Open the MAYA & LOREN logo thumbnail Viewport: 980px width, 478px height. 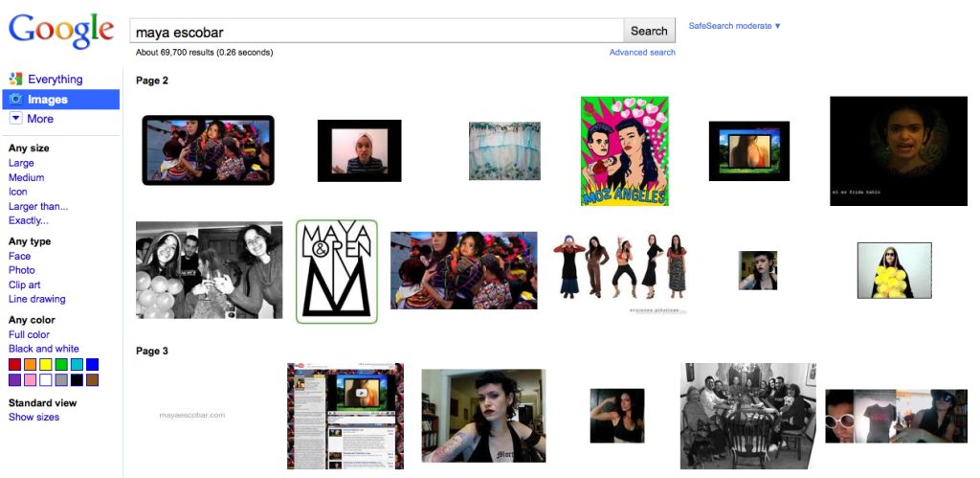coord(337,271)
